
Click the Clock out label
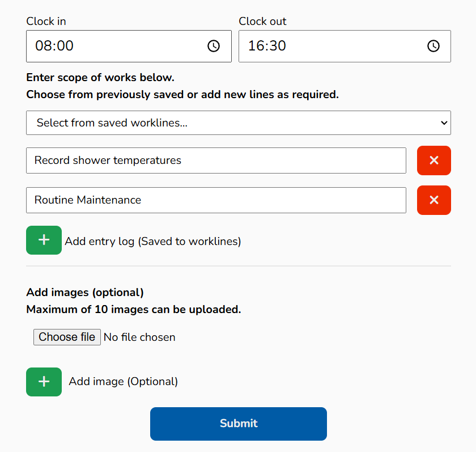point(262,22)
